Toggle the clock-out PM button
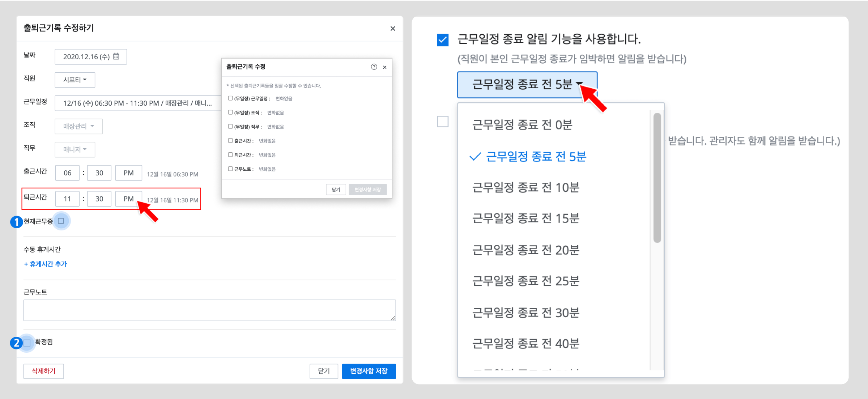Image resolution: width=868 pixels, height=399 pixels. tap(128, 199)
